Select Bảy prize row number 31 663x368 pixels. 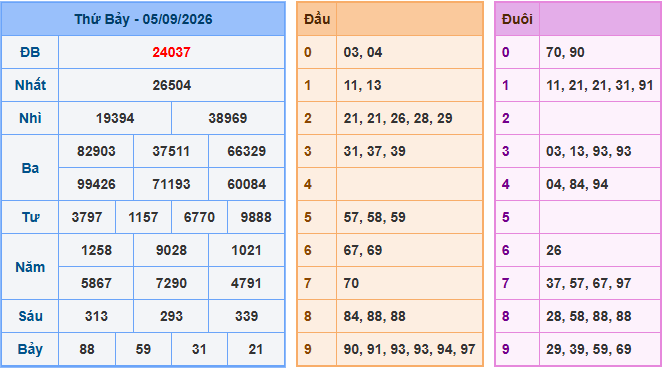tap(199, 349)
